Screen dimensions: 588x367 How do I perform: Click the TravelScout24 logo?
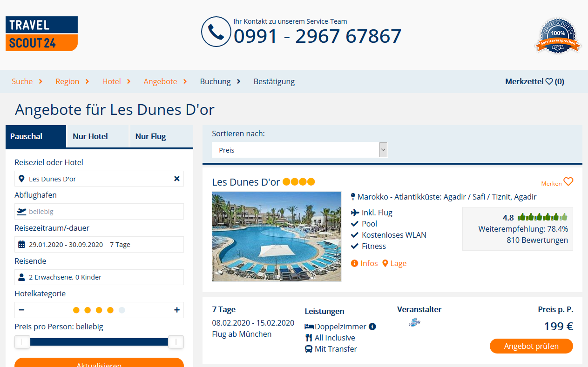click(41, 33)
